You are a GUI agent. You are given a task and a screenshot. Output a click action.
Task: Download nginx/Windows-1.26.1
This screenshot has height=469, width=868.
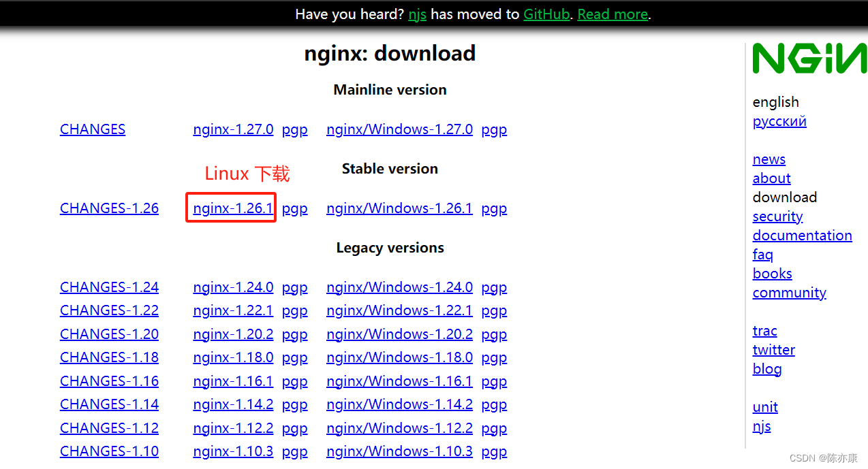[x=399, y=208]
